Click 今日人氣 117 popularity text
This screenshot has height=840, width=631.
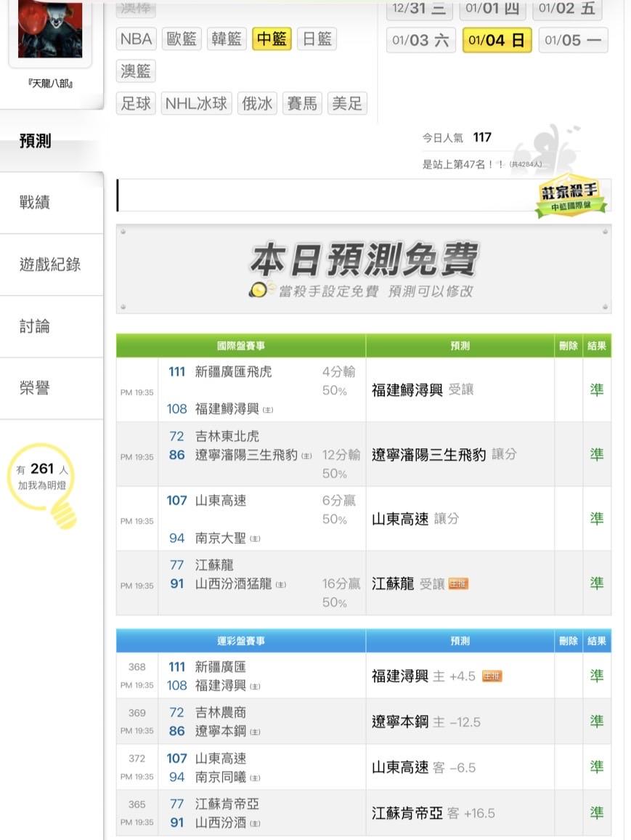tap(457, 137)
